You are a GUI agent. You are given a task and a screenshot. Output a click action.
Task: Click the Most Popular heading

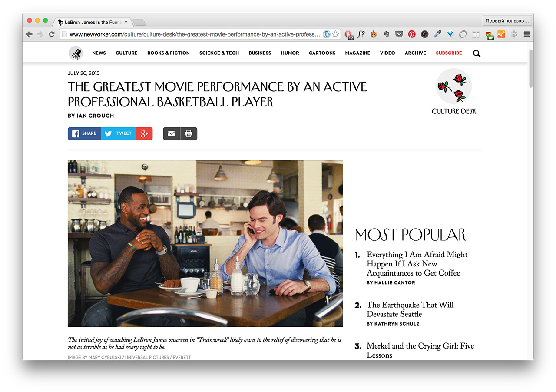click(410, 235)
